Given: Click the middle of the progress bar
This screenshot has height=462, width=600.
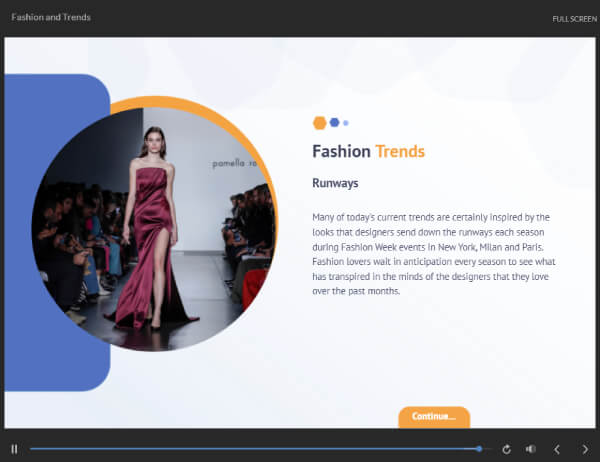Looking at the screenshot, I should [x=255, y=449].
